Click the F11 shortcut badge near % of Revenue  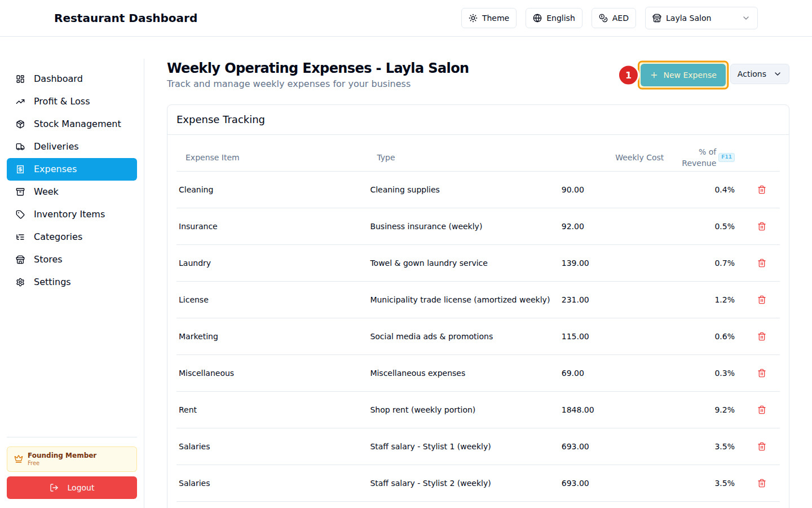click(726, 156)
